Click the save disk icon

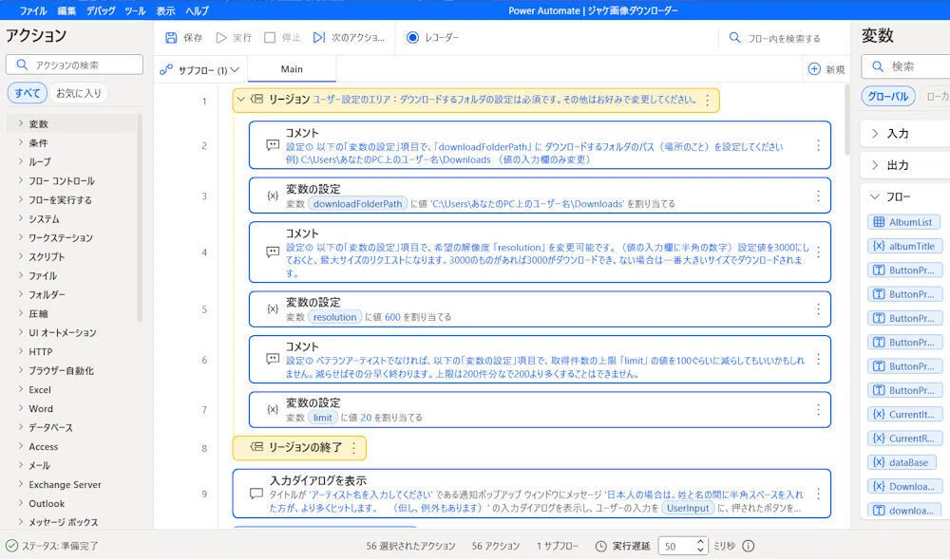[x=171, y=38]
